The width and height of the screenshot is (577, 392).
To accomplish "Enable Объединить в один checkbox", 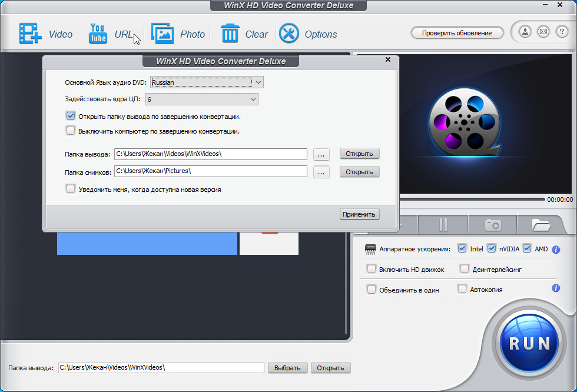I will 372,290.
